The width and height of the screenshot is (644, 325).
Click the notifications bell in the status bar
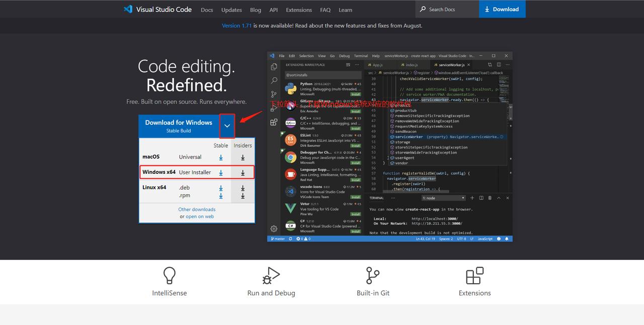coord(507,238)
